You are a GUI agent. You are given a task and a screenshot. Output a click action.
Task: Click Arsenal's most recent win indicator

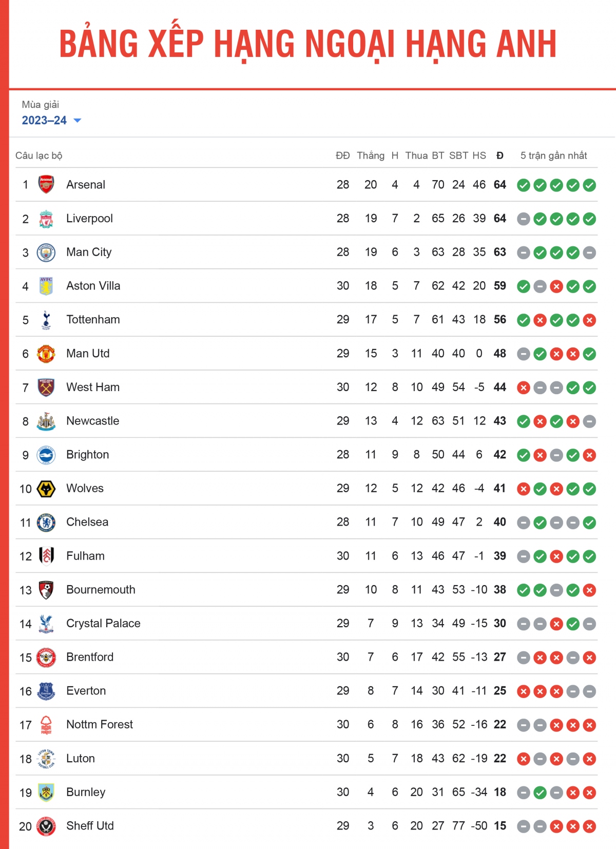click(590, 185)
